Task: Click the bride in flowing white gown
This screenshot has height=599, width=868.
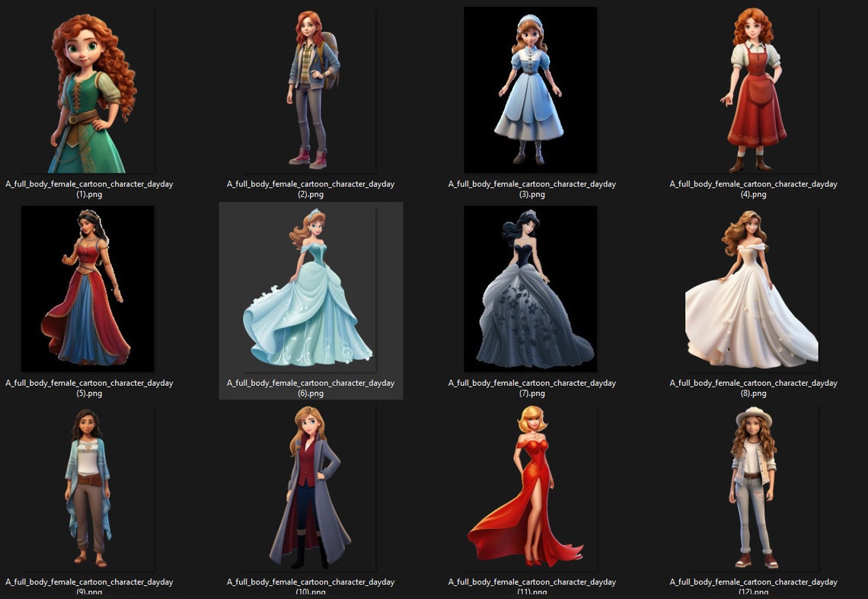Action: 752,289
